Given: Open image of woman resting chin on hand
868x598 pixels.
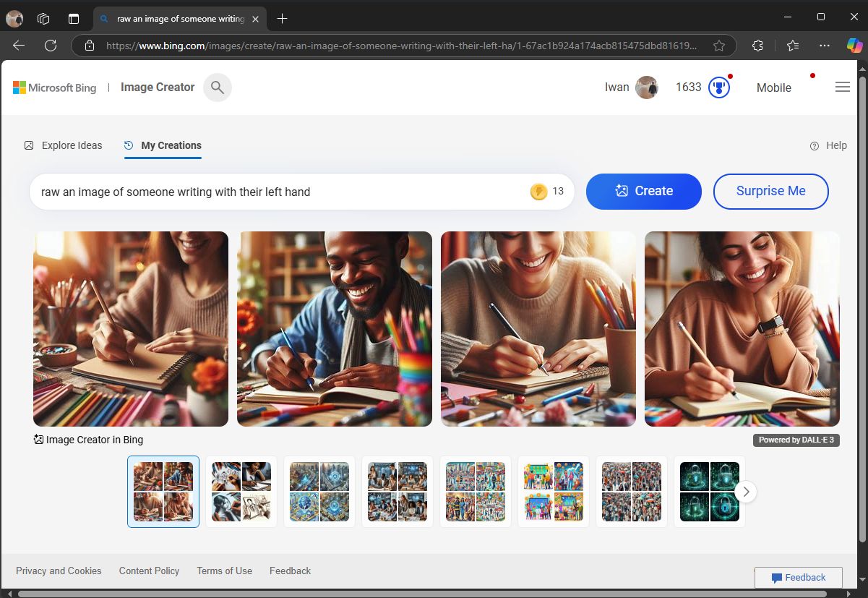Looking at the screenshot, I should click(x=742, y=329).
